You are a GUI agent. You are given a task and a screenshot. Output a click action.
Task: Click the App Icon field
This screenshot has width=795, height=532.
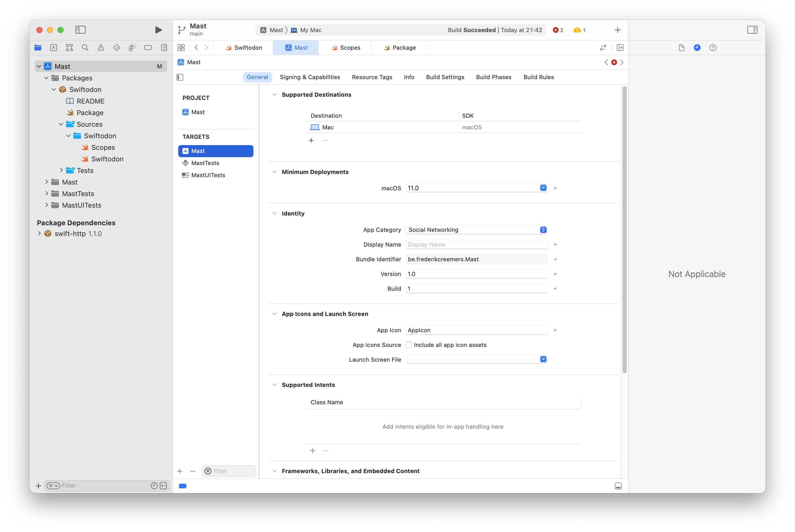[476, 330]
